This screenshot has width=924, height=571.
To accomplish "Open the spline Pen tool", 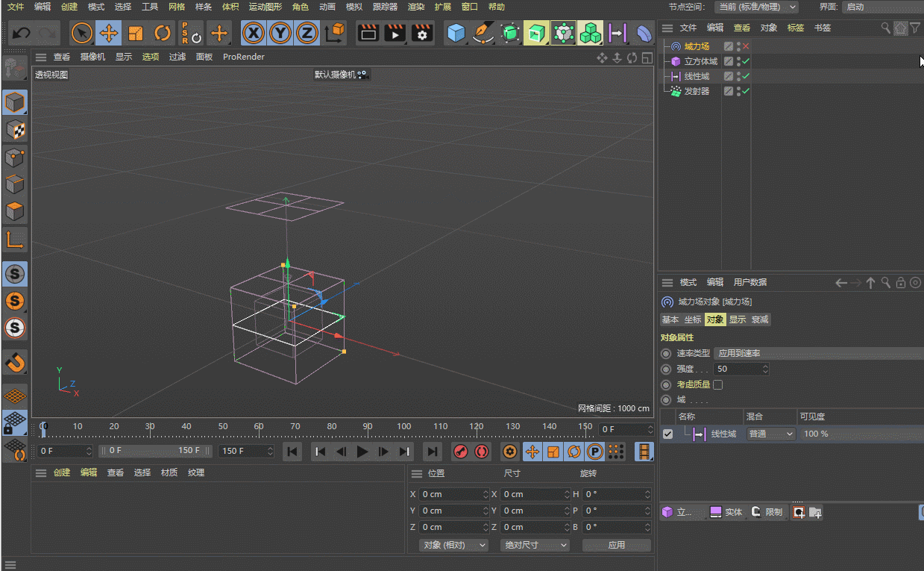I will click(484, 34).
